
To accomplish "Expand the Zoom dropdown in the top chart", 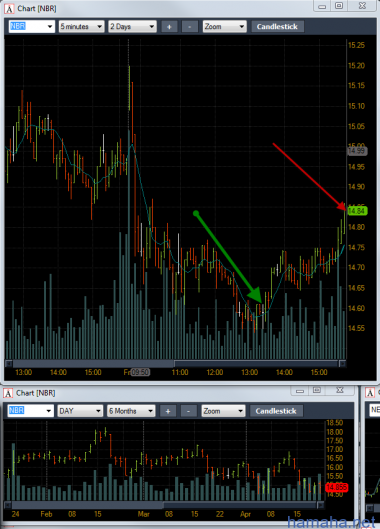I will tap(224, 27).
